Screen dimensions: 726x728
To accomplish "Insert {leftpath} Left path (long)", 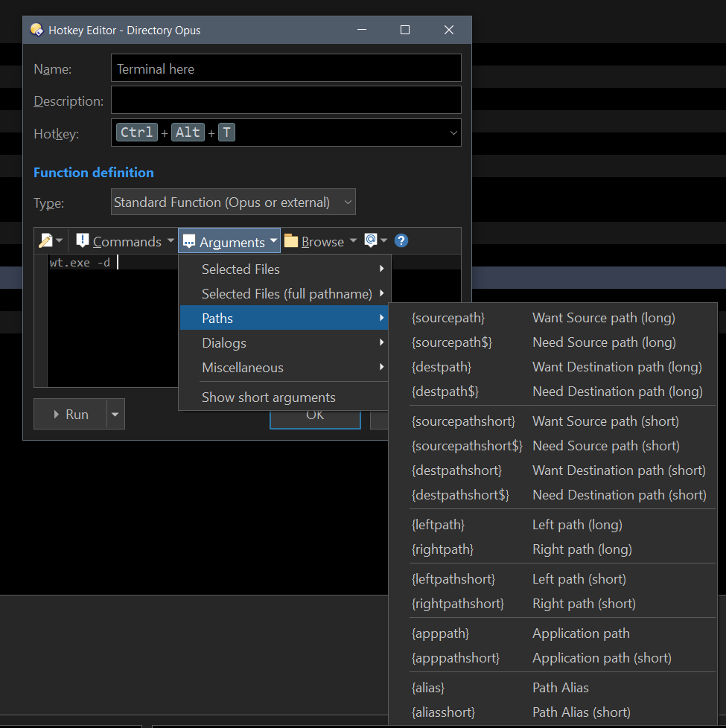I will (x=553, y=525).
